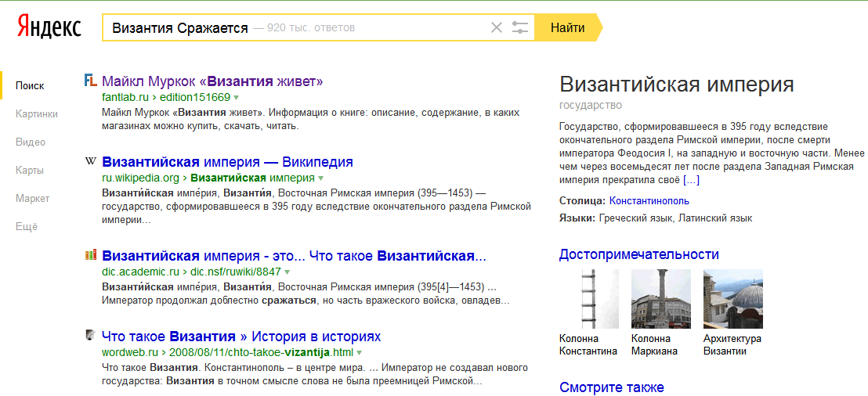Viewport: 868px width, 396px height.
Task: Open Ещё menu in sidebar
Action: click(x=27, y=227)
